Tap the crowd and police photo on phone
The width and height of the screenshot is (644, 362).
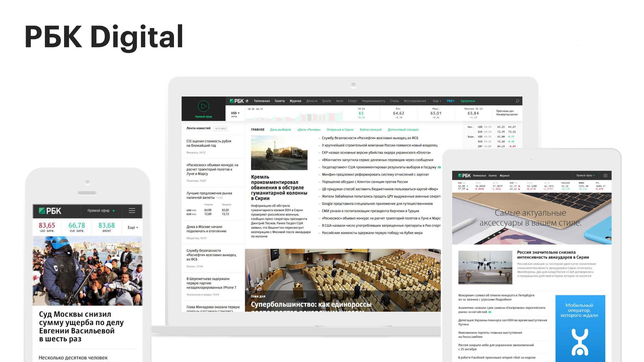(x=87, y=271)
